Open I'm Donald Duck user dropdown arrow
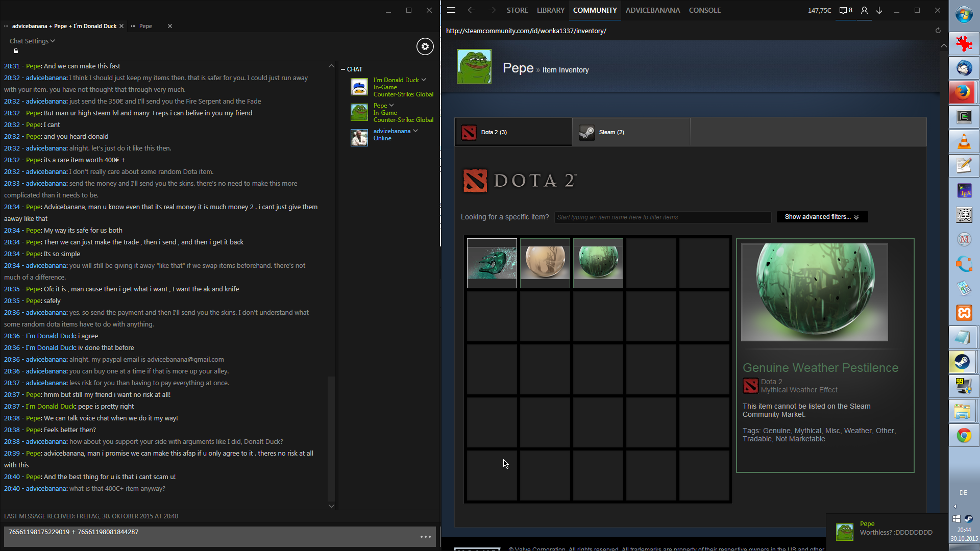This screenshot has width=980, height=551. click(424, 80)
